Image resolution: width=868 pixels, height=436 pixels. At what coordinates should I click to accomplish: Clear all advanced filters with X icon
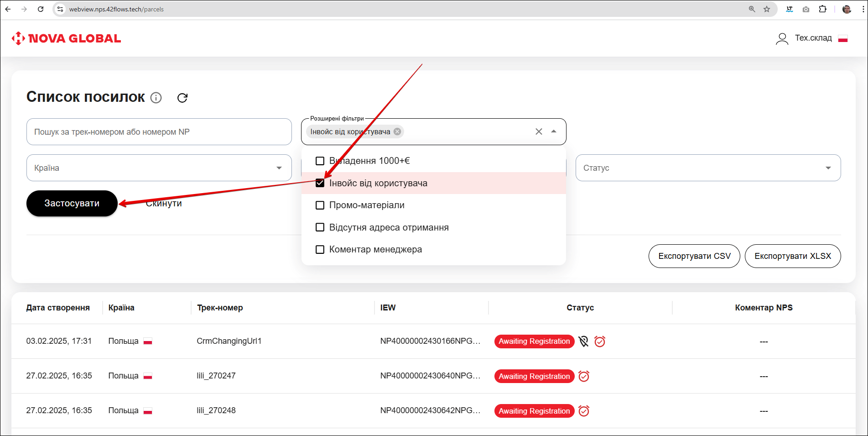[x=539, y=131]
